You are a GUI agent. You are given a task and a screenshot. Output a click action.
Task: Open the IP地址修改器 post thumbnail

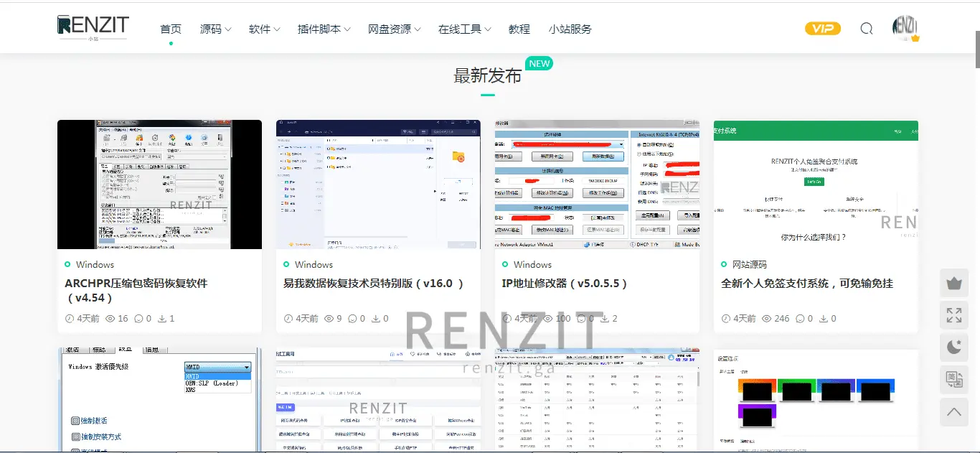coord(597,185)
